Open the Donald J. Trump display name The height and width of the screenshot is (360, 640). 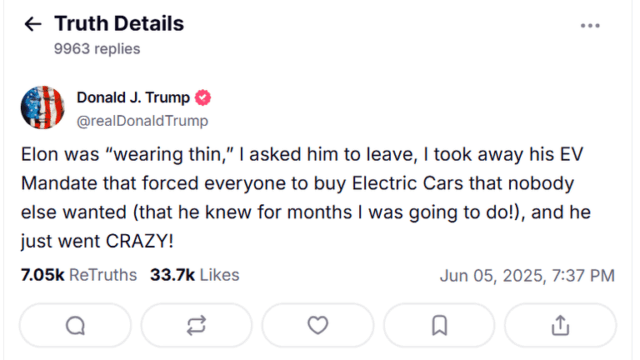[133, 98]
